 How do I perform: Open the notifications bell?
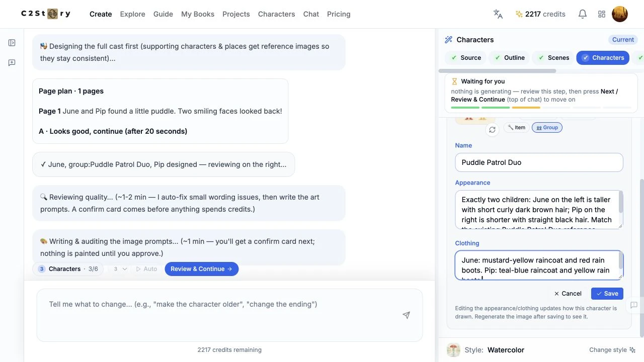pos(583,14)
